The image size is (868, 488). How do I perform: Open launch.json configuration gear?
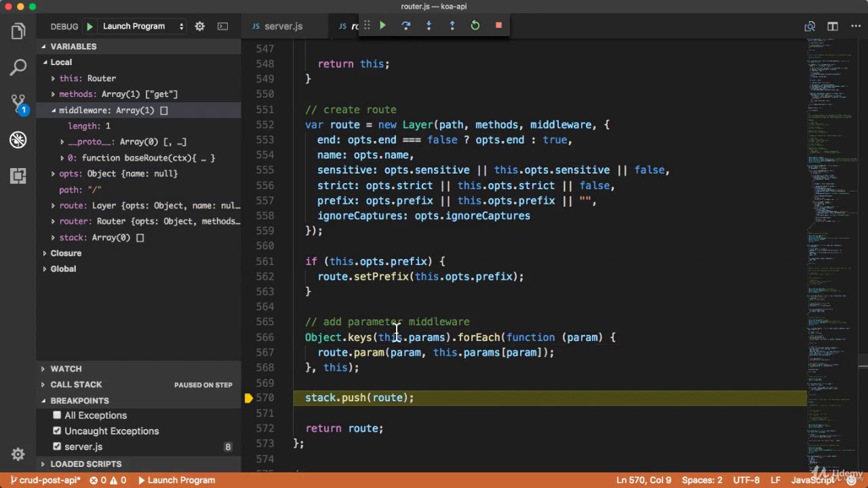[199, 26]
